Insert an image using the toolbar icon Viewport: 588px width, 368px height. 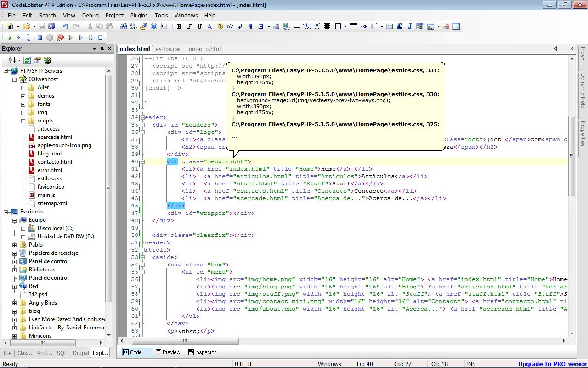pyautogui.click(x=275, y=26)
